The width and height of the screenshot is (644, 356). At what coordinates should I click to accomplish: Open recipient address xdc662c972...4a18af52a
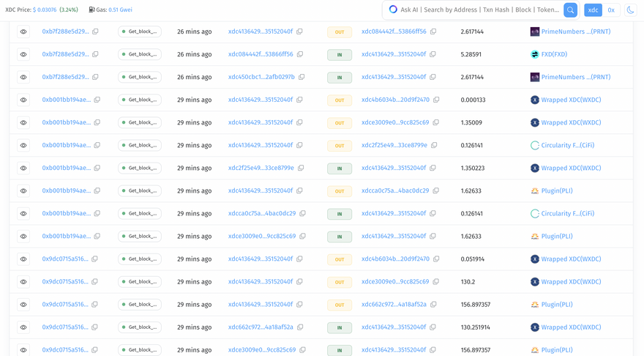(394, 305)
